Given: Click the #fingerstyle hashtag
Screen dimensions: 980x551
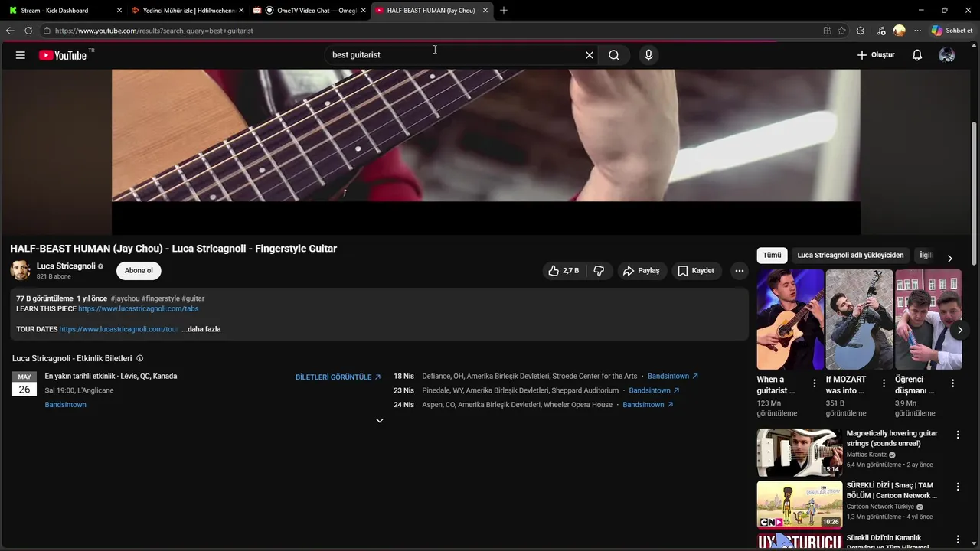Looking at the screenshot, I should pyautogui.click(x=161, y=298).
